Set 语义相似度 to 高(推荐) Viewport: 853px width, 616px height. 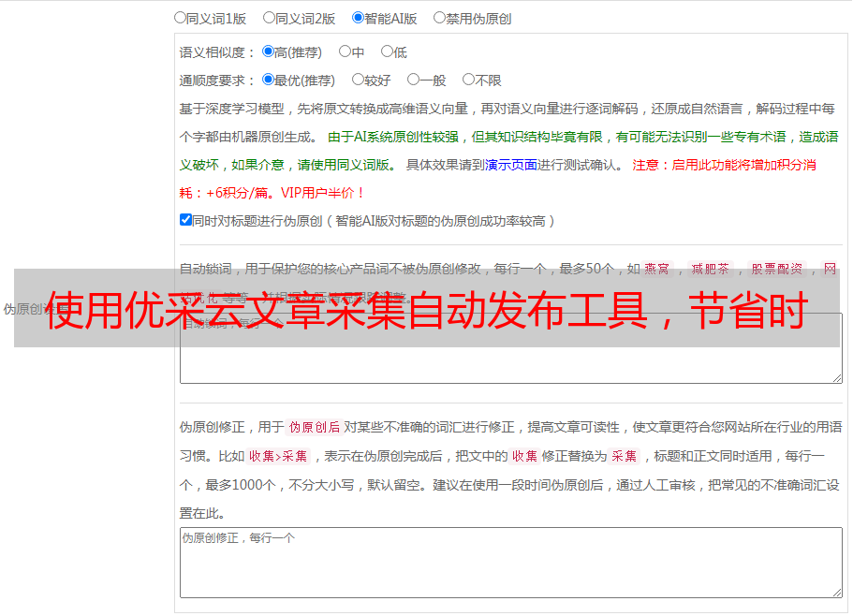pyautogui.click(x=268, y=51)
